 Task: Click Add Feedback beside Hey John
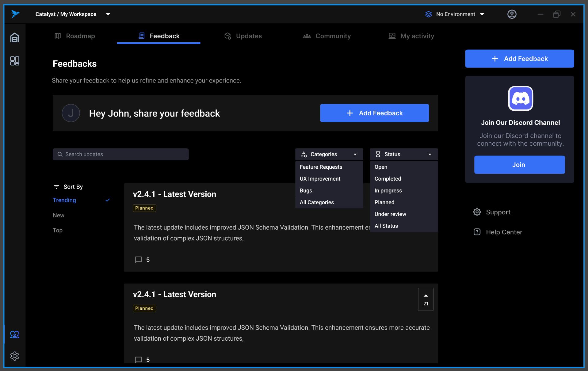(x=374, y=113)
